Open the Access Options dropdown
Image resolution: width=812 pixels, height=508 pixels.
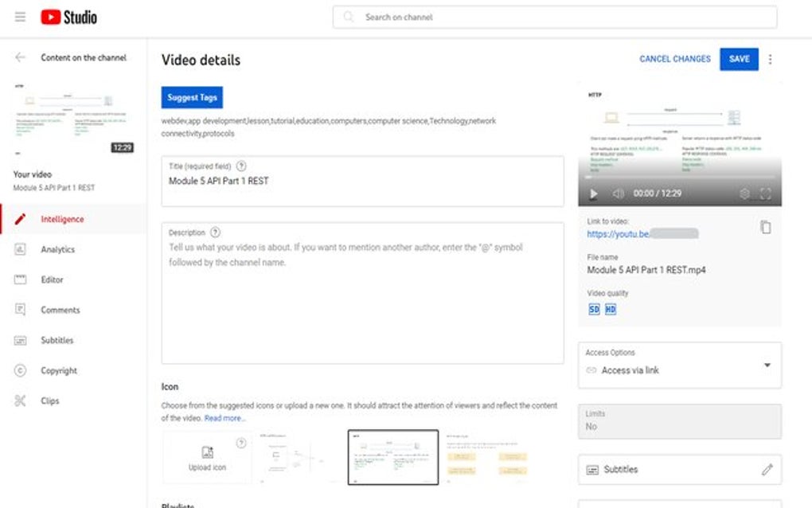[767, 365]
